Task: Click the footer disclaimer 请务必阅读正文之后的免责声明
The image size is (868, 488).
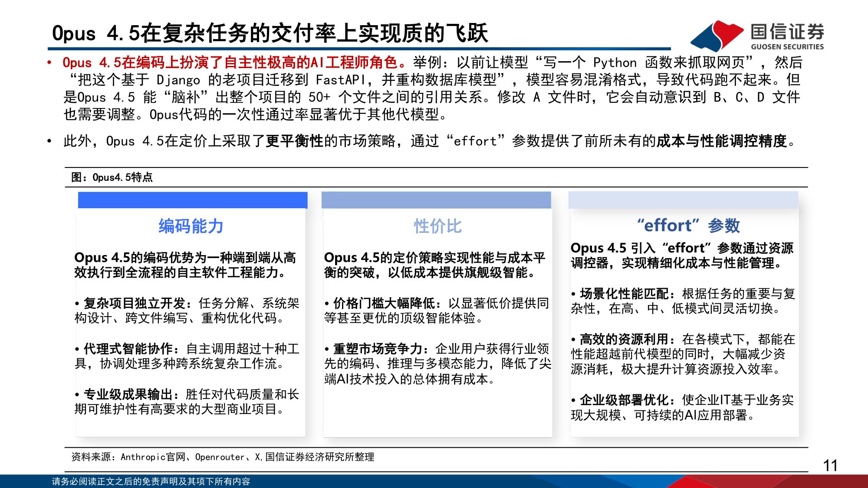Action: 151,481
